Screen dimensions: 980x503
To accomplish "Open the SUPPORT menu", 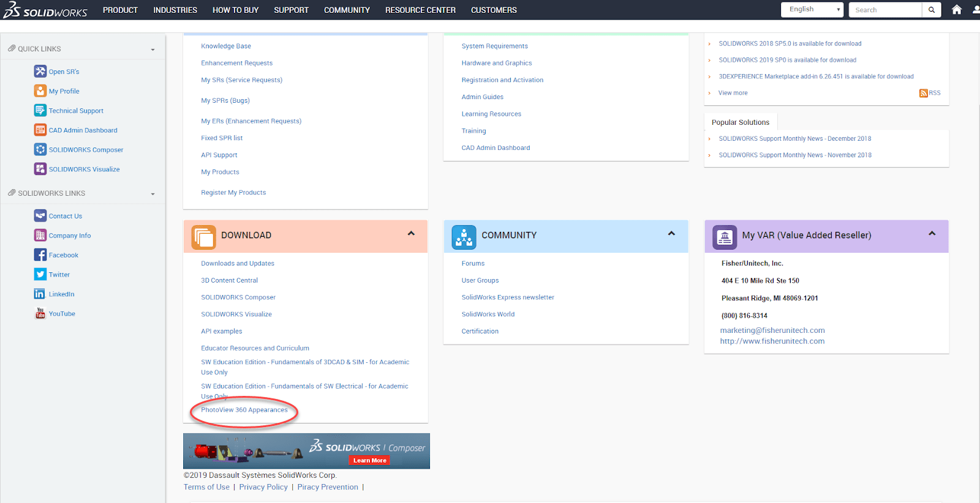I will pos(291,10).
